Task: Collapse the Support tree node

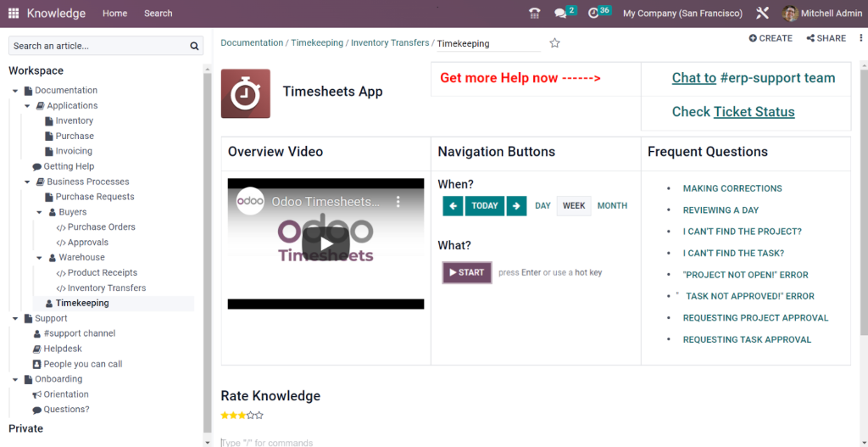Action: (x=15, y=318)
